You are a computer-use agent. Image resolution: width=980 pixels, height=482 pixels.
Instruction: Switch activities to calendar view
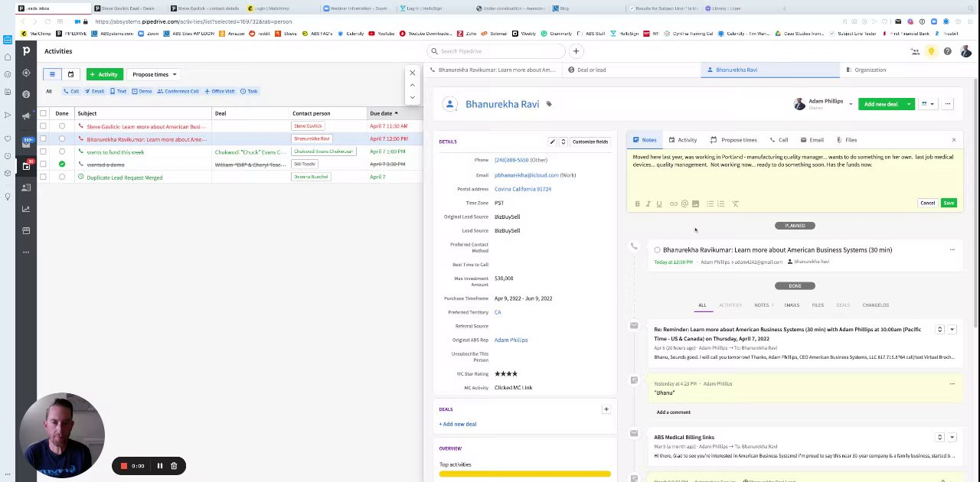[x=70, y=74]
